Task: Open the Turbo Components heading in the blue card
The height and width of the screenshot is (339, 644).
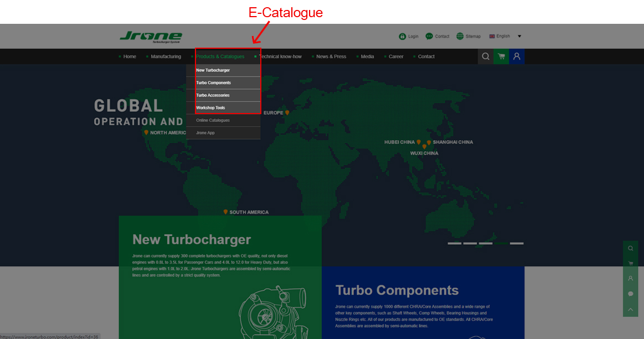Action: pyautogui.click(x=396, y=290)
